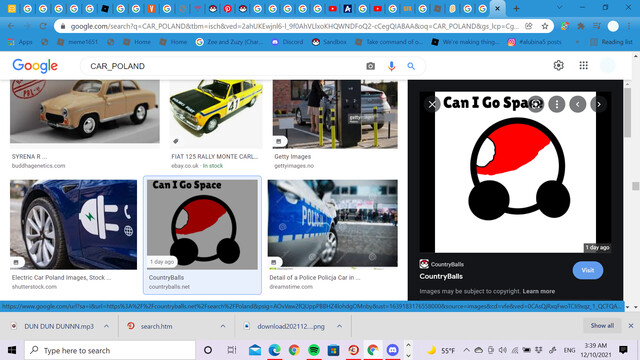Open the Apps bookmark shortcut
The height and width of the screenshot is (360, 640).
[20, 42]
